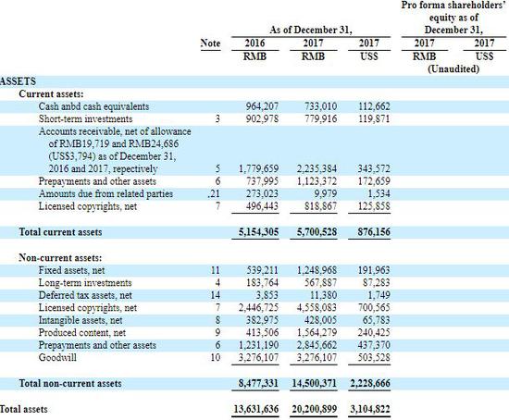Click the 125,858 licensed copyrights US$ value
The height and width of the screenshot is (420, 509).
[x=374, y=206]
